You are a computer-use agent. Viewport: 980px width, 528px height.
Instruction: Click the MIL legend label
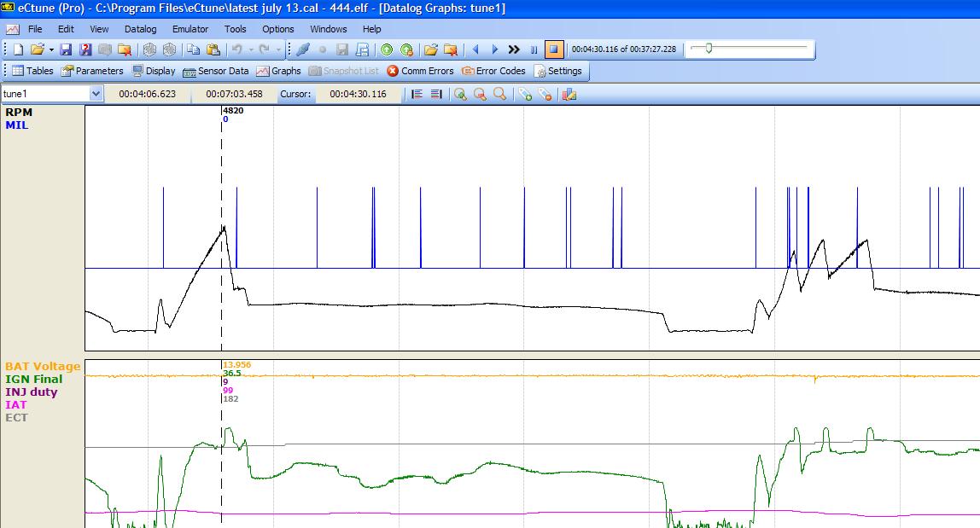point(17,125)
